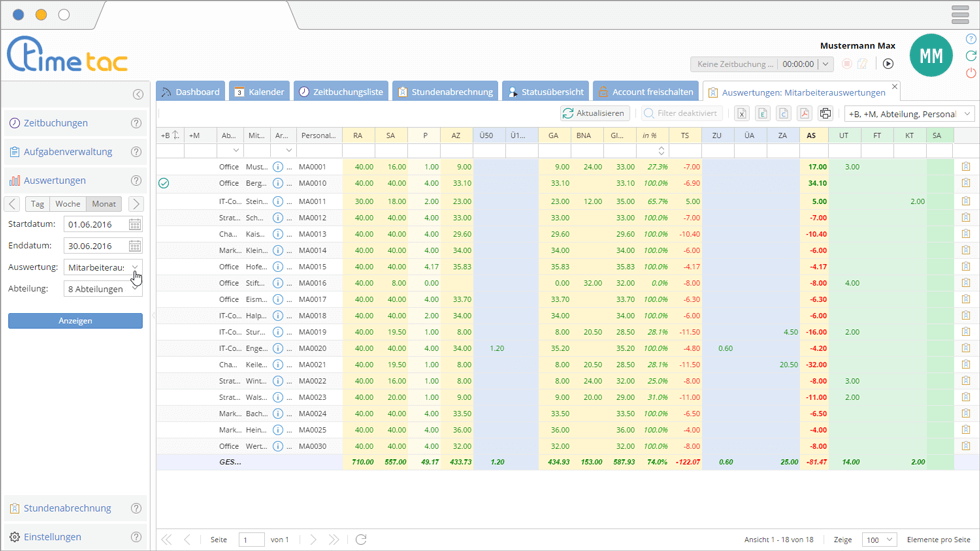This screenshot has height=551, width=980.
Task: Click the PDF export icon
Action: [804, 114]
